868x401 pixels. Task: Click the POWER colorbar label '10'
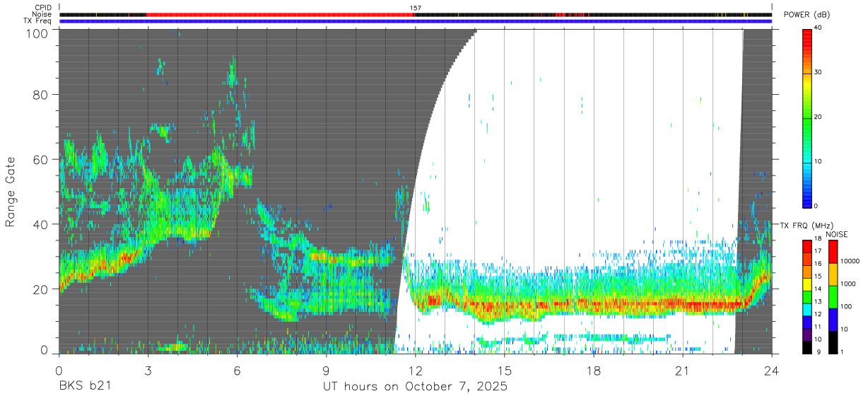tap(819, 161)
